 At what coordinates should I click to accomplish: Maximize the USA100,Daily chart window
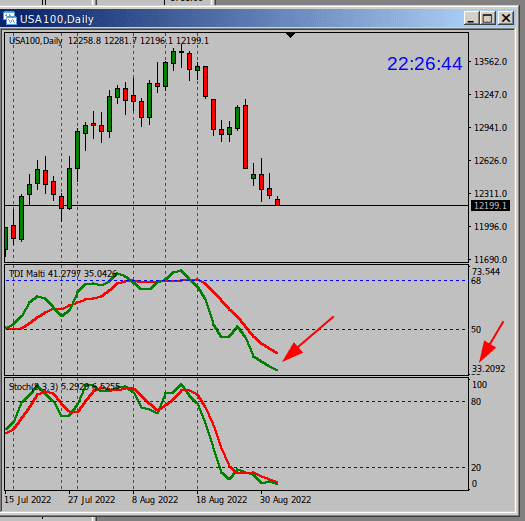(488, 18)
